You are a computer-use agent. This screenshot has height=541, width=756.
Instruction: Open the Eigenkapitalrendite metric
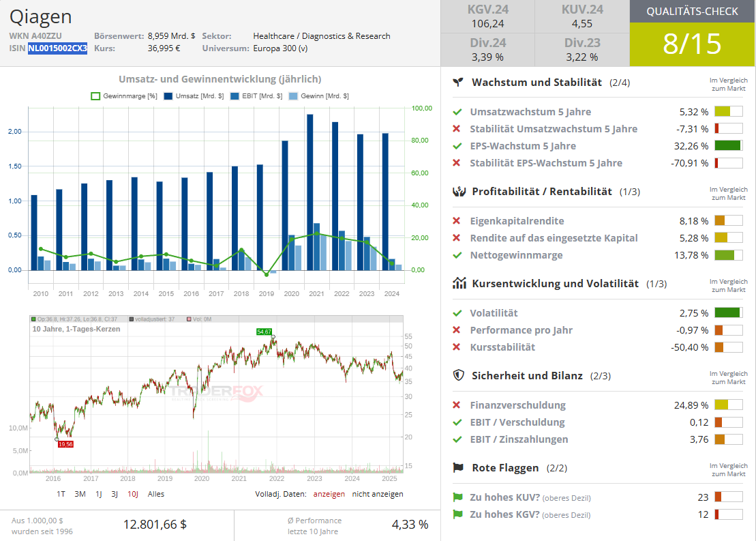pyautogui.click(x=517, y=221)
